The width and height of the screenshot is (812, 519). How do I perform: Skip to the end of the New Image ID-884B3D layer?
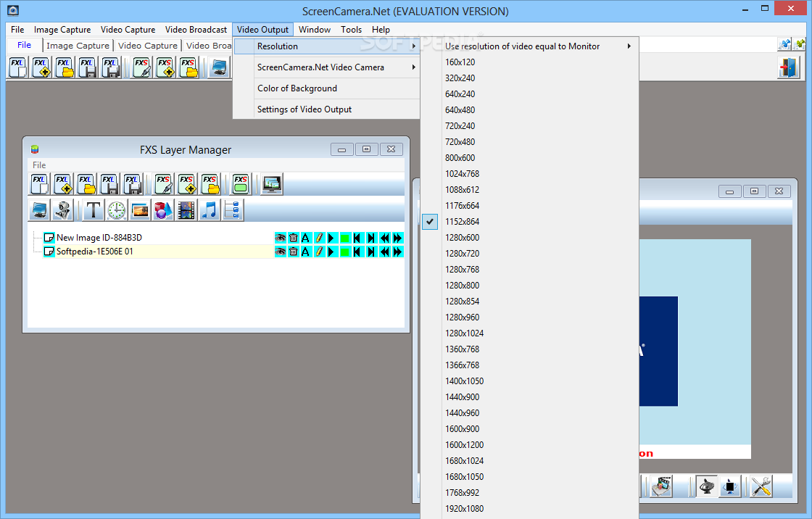[x=370, y=238]
